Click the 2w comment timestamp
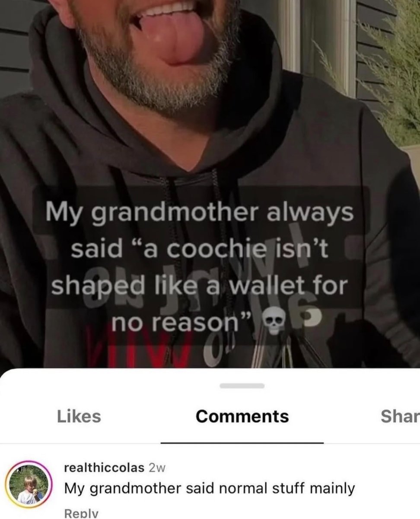 pyautogui.click(x=156, y=467)
